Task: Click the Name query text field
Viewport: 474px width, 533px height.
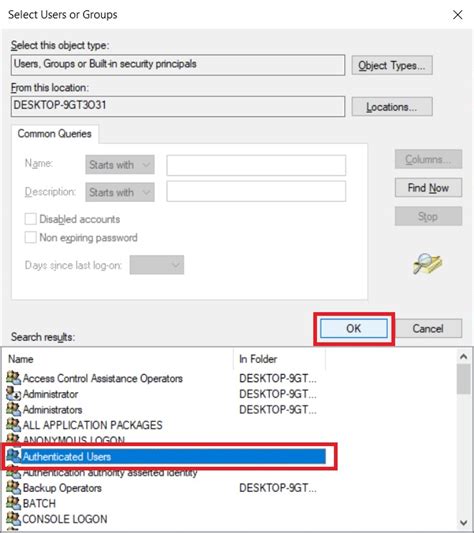Action: tap(256, 166)
